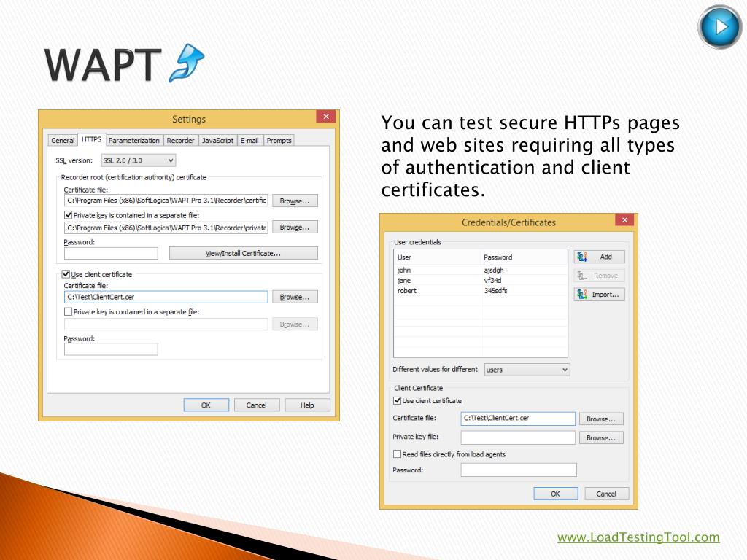
Task: Enable client private key separate file checkbox
Action: point(68,312)
